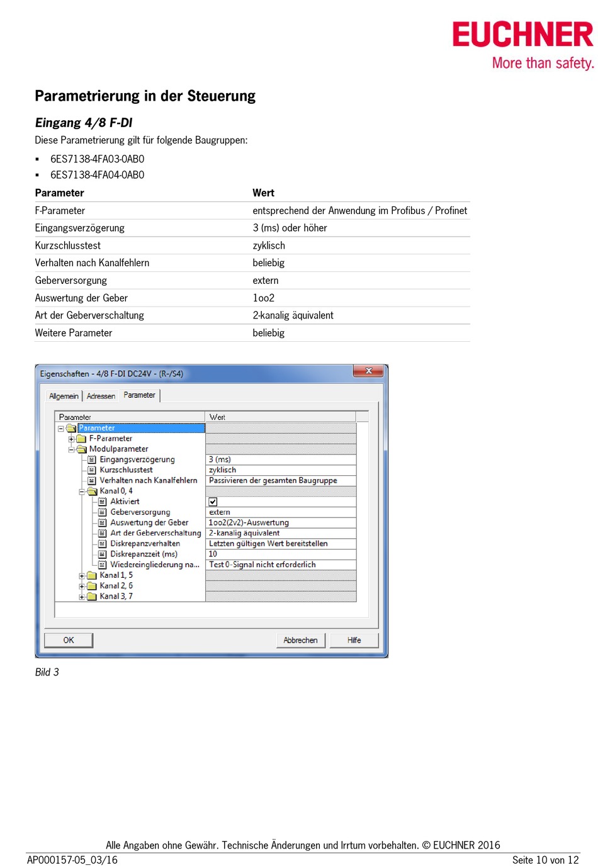Open Hilfe for this dialog
This screenshot has height=868, width=598.
tap(354, 640)
